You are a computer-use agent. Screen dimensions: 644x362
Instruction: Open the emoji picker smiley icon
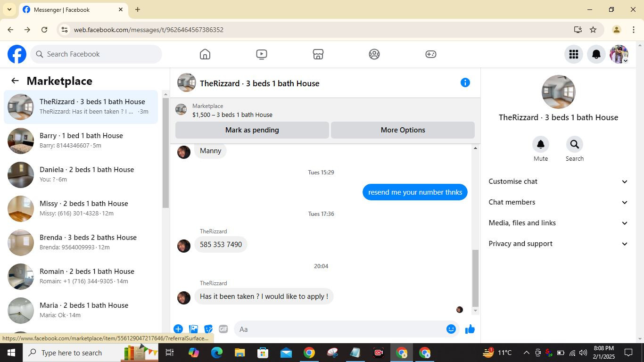click(x=451, y=329)
